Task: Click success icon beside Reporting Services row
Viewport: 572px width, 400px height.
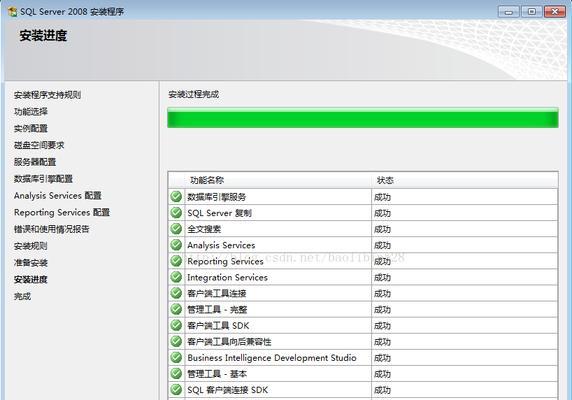Action: 176,261
